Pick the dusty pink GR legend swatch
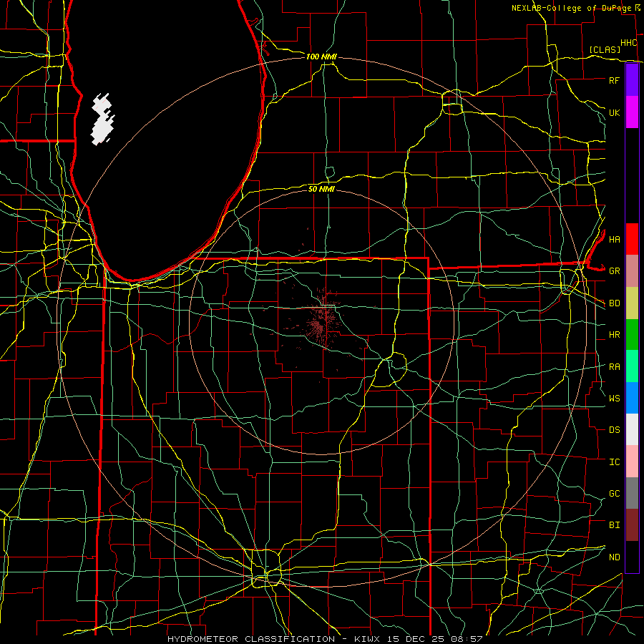The width and height of the screenshot is (644, 644). tap(632, 271)
